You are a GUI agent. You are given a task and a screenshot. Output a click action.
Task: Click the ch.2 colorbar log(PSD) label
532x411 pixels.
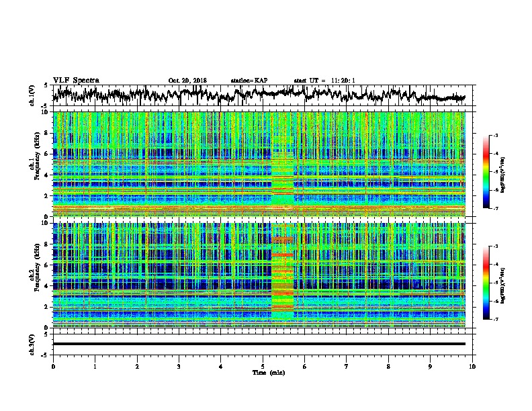[502, 285]
